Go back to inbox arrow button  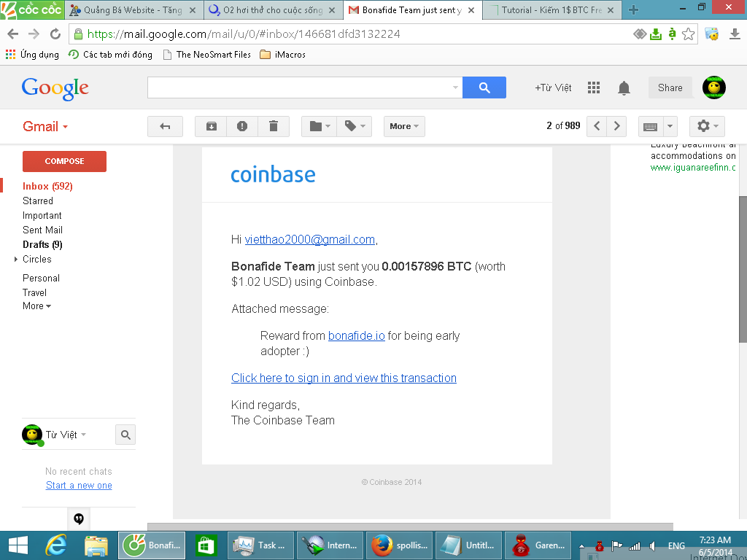(x=165, y=126)
